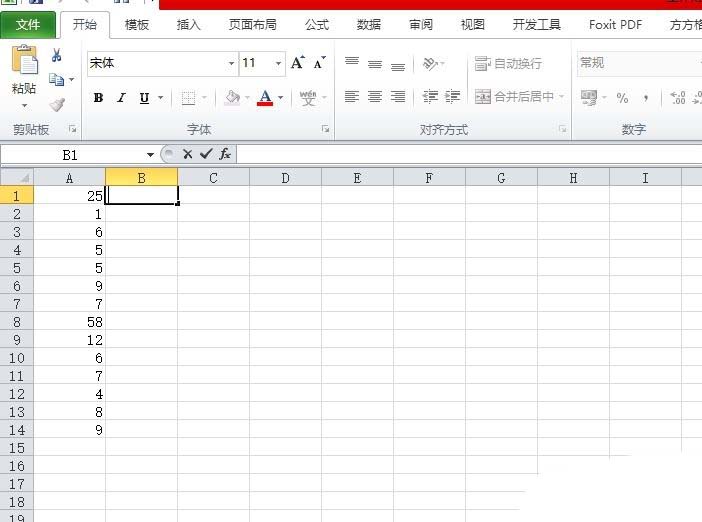Open font name 宋体 dropdown
Screen dimensions: 702x522
[x=231, y=63]
